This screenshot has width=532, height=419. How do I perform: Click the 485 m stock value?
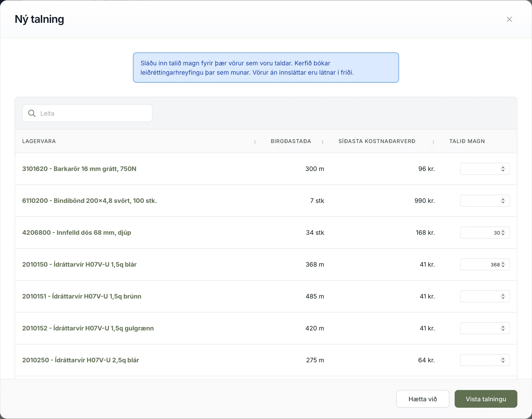315,296
